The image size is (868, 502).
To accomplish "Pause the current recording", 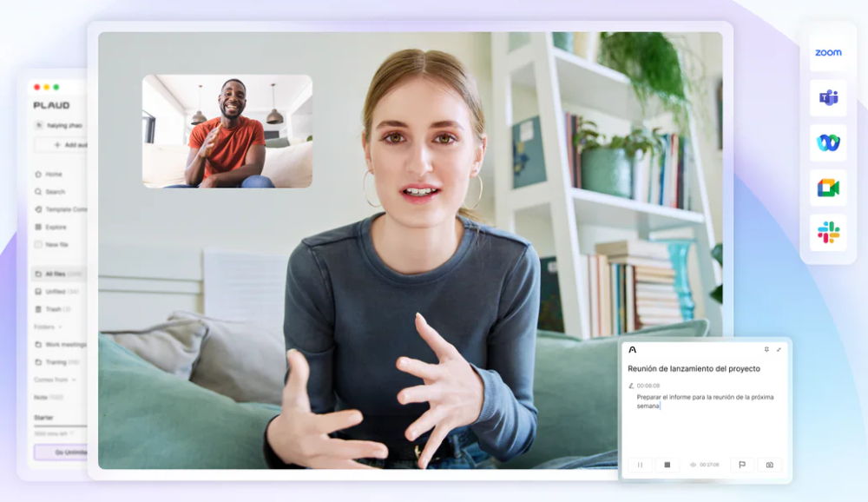I will tap(640, 465).
